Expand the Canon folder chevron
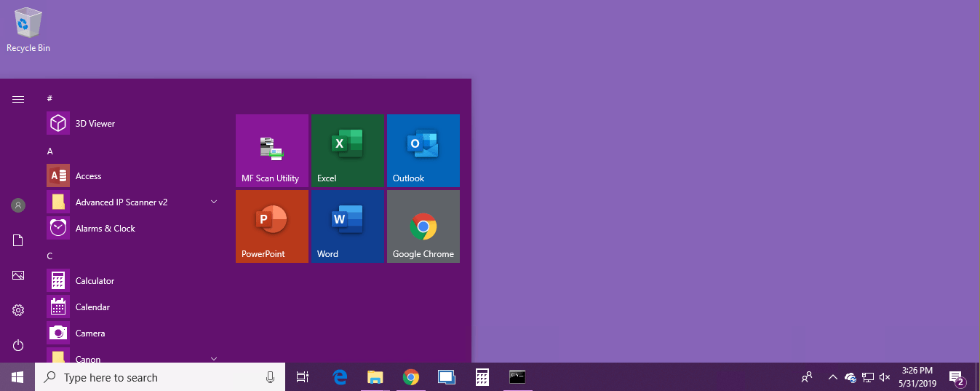This screenshot has width=980, height=391. pyautogui.click(x=214, y=358)
